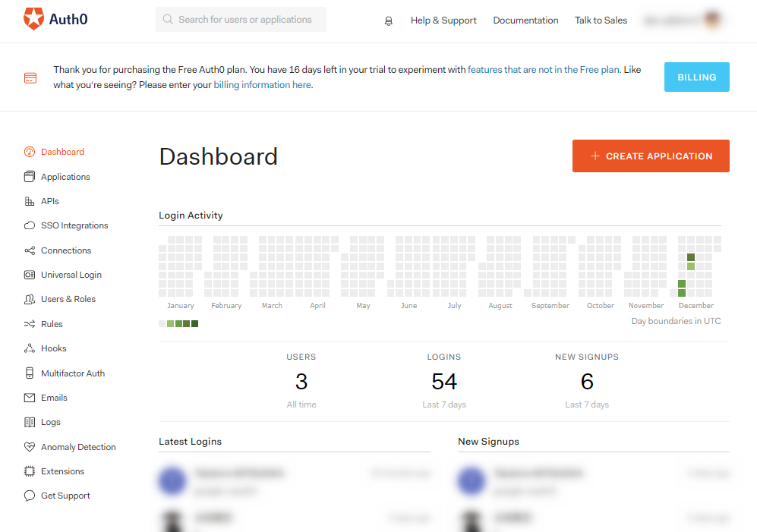View Logs from sidebar
This screenshot has width=757, height=532.
51,423
